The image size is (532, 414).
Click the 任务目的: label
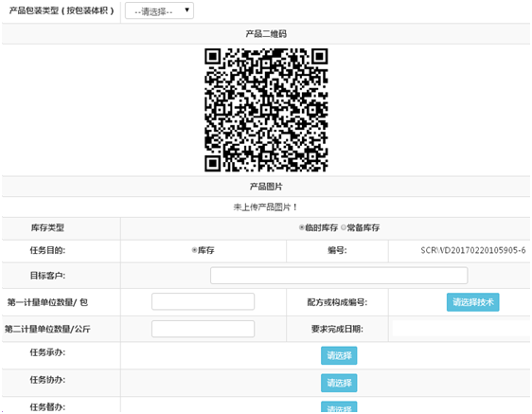pyautogui.click(x=47, y=250)
